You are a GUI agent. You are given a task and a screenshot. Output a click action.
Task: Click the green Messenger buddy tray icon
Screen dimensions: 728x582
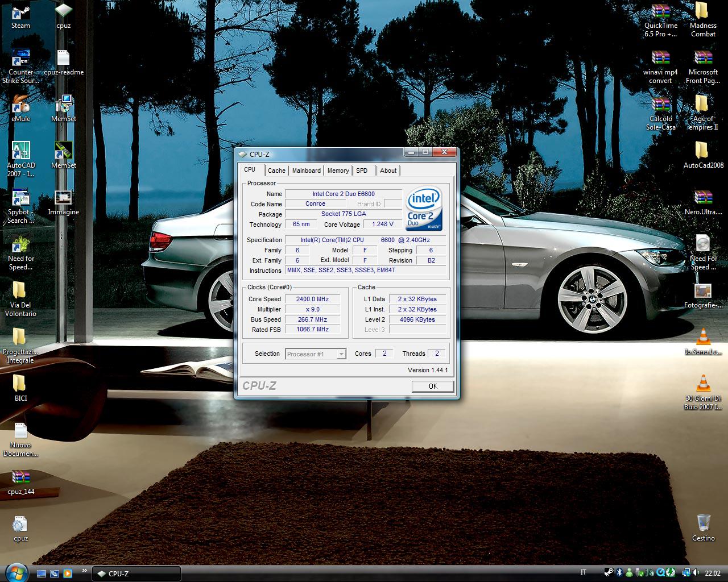coord(630,573)
